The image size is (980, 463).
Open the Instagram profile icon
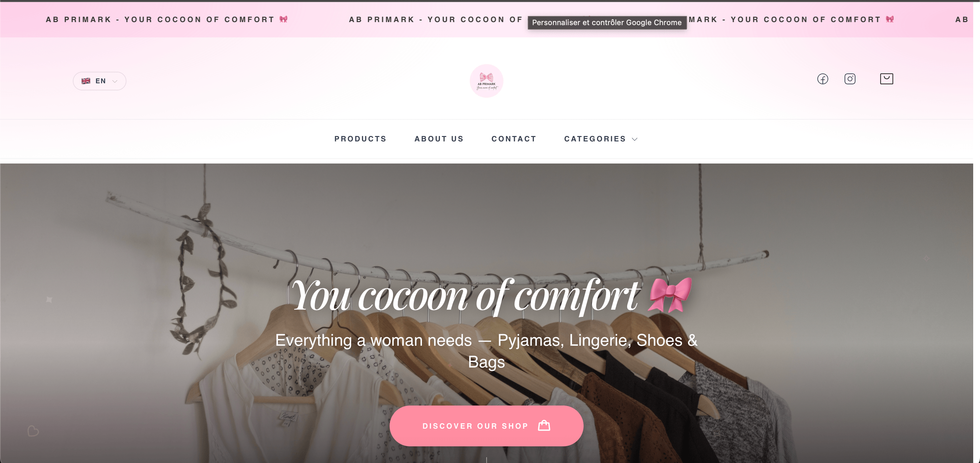point(850,79)
